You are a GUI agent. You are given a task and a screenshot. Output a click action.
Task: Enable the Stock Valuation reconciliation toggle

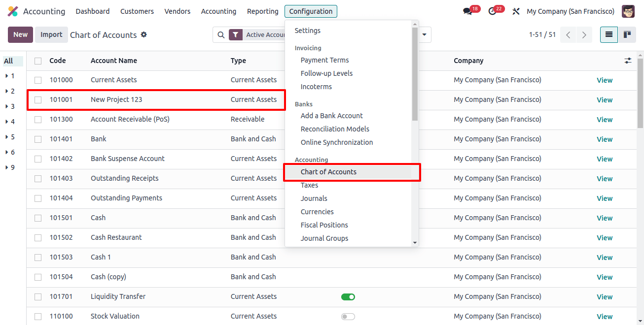coord(348,317)
